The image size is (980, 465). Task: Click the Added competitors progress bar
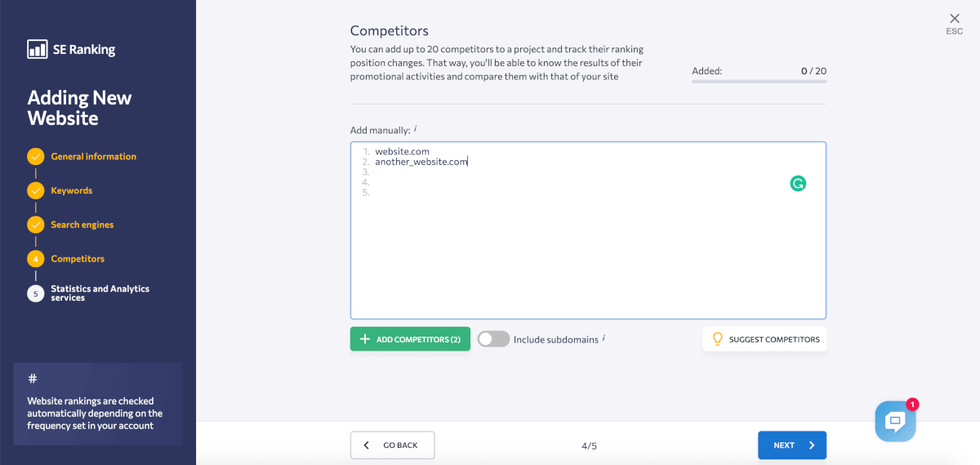(759, 83)
